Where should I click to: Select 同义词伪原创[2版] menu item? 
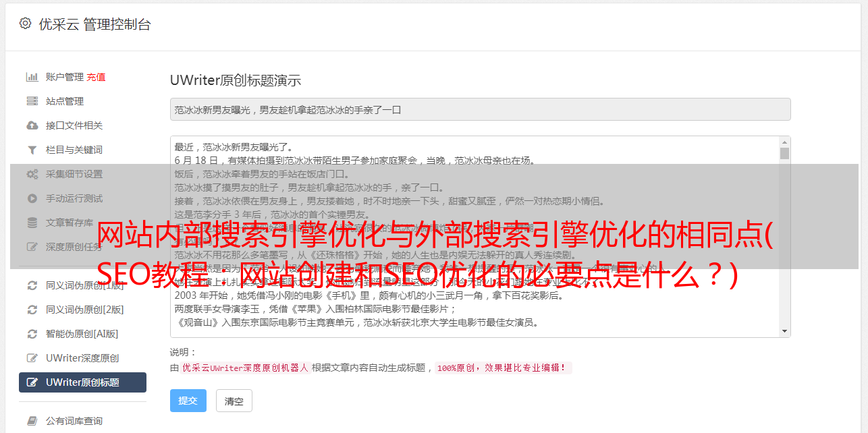[82, 310]
